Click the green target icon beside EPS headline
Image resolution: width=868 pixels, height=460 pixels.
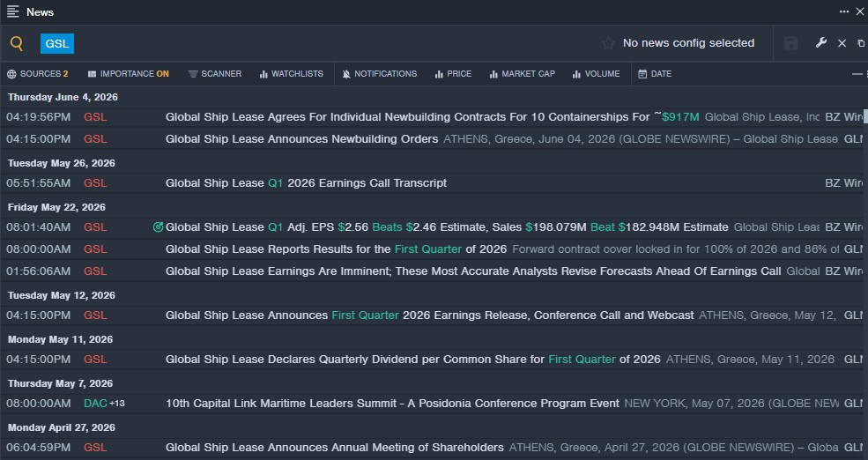pos(159,227)
